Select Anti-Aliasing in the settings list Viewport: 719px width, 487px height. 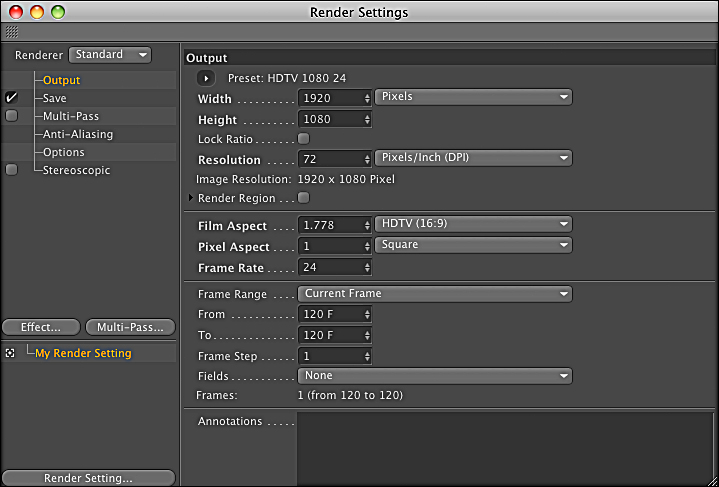[x=78, y=134]
